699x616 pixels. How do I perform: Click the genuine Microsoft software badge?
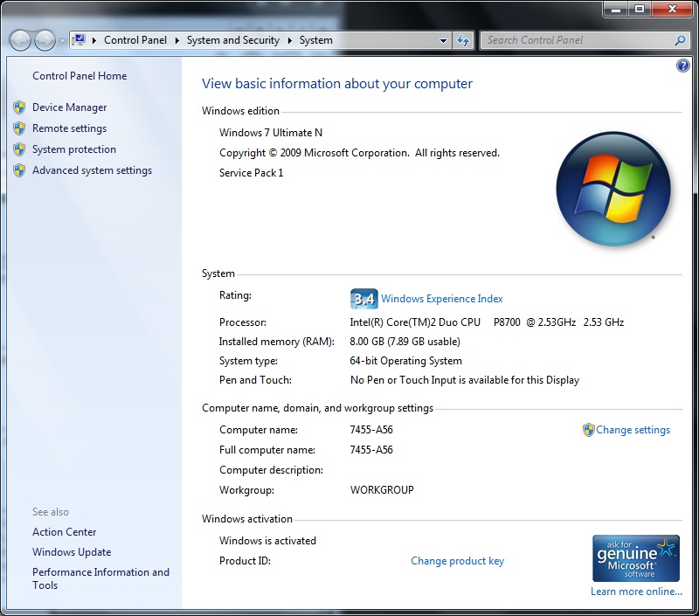636,558
